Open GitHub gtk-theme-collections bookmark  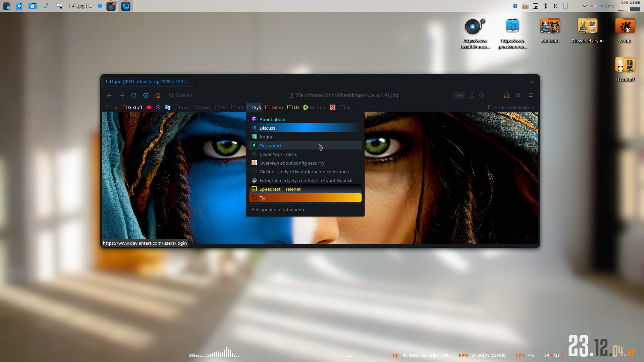point(305,172)
